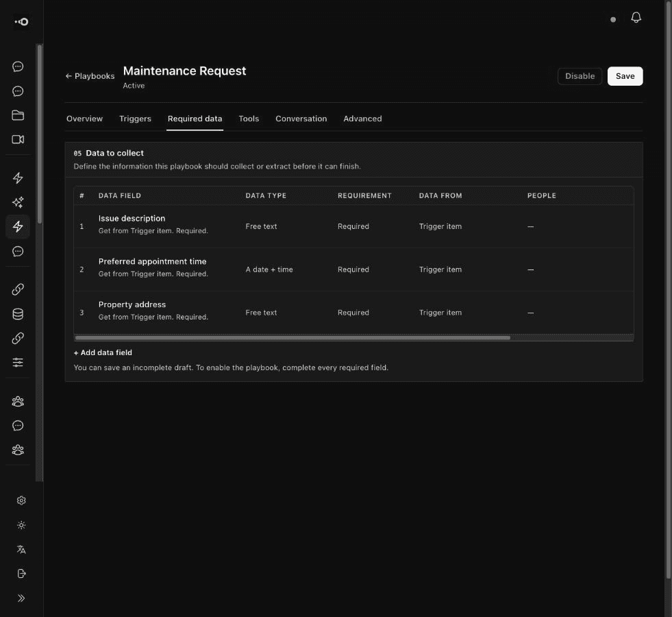Open the Advanced tab
This screenshot has height=617, width=672.
362,119
